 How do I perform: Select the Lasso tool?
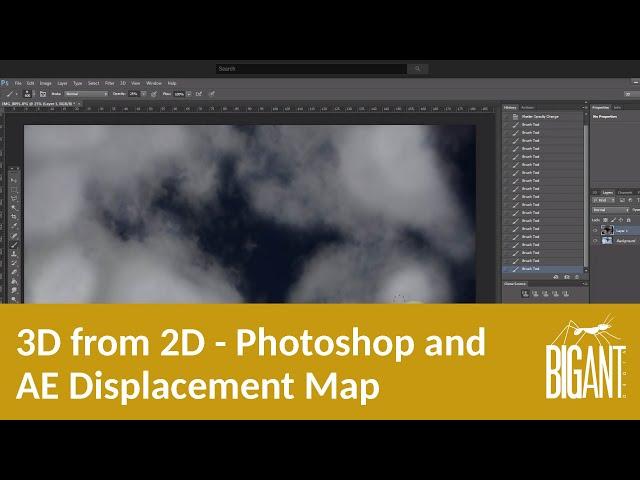pos(14,199)
